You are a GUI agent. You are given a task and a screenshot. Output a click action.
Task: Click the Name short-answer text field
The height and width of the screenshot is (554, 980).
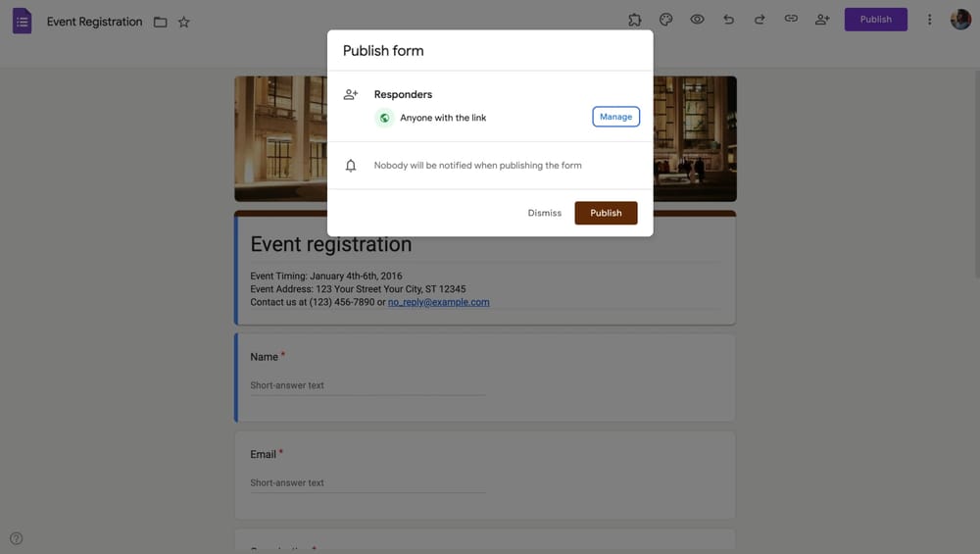tap(367, 385)
